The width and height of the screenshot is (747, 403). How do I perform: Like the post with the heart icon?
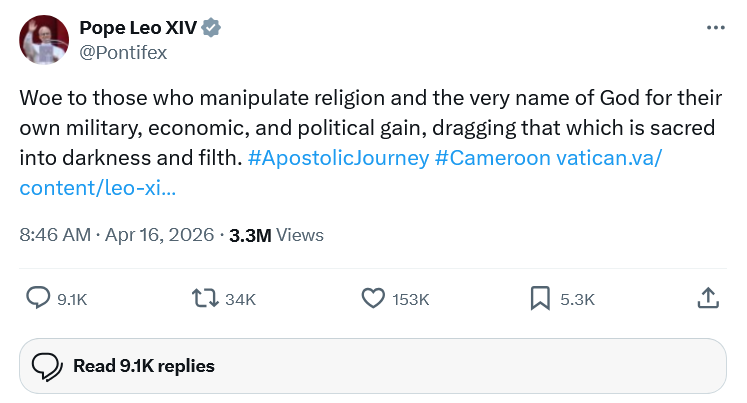pyautogui.click(x=373, y=298)
